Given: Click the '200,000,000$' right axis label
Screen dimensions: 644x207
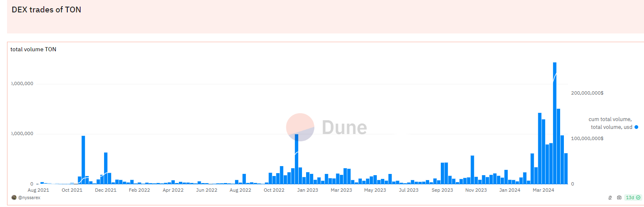Looking at the screenshot, I should [587, 93].
